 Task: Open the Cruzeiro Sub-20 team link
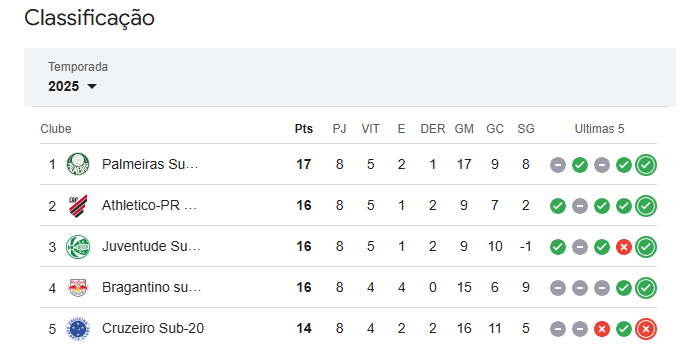[153, 328]
